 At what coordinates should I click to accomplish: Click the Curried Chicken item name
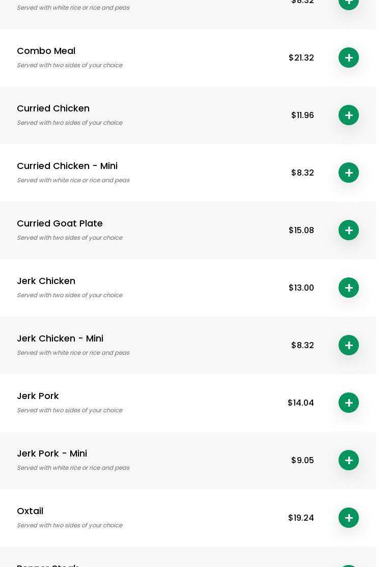coord(53,108)
